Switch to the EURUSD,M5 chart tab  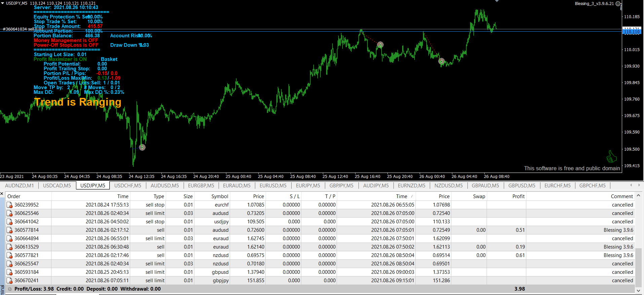click(x=273, y=185)
